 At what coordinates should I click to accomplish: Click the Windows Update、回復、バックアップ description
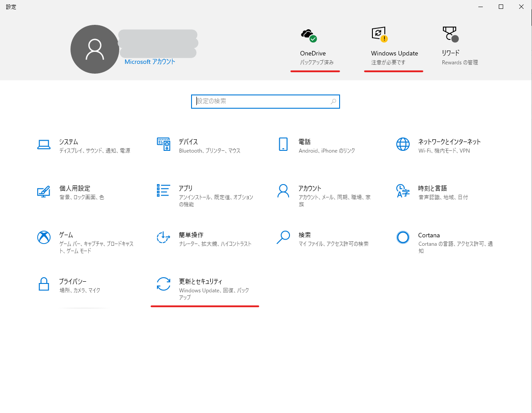[214, 294]
